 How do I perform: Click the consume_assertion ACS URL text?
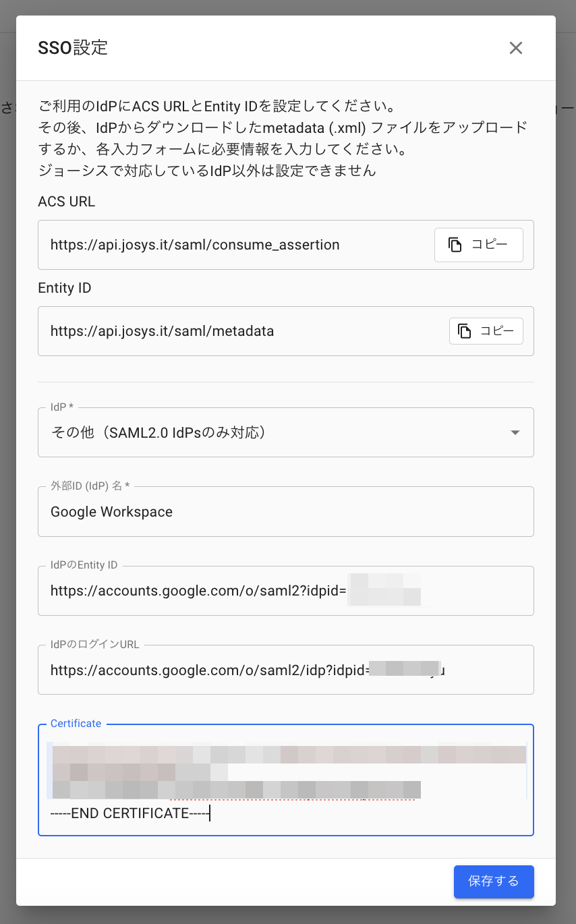pyautogui.click(x=195, y=245)
